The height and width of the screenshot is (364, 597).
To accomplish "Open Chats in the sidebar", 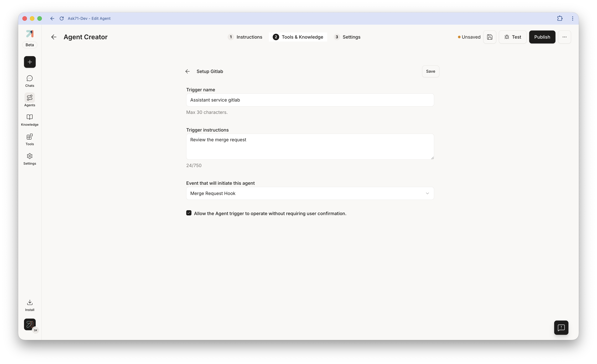I will pos(30,81).
